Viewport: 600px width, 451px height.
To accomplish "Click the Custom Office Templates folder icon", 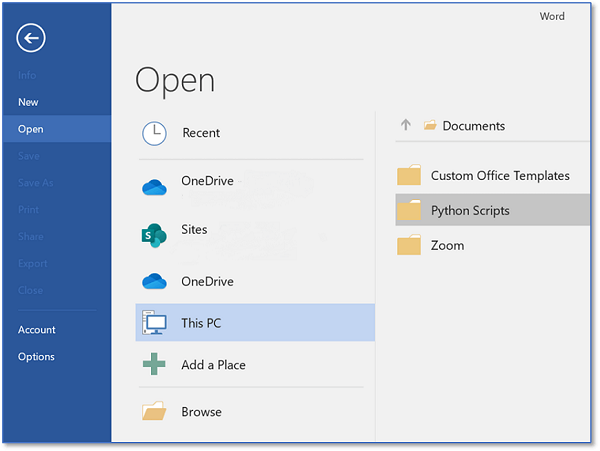I will point(409,175).
